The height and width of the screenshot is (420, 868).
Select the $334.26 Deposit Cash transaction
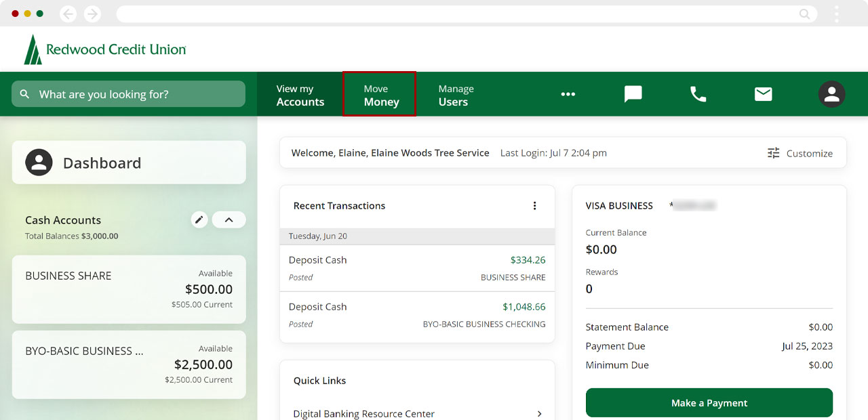coord(417,268)
